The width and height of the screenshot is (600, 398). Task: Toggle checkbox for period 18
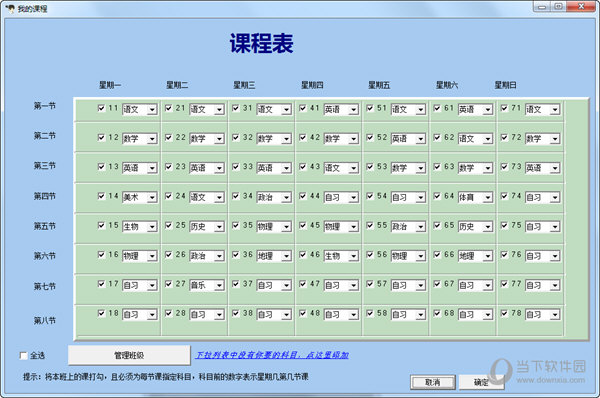(101, 313)
